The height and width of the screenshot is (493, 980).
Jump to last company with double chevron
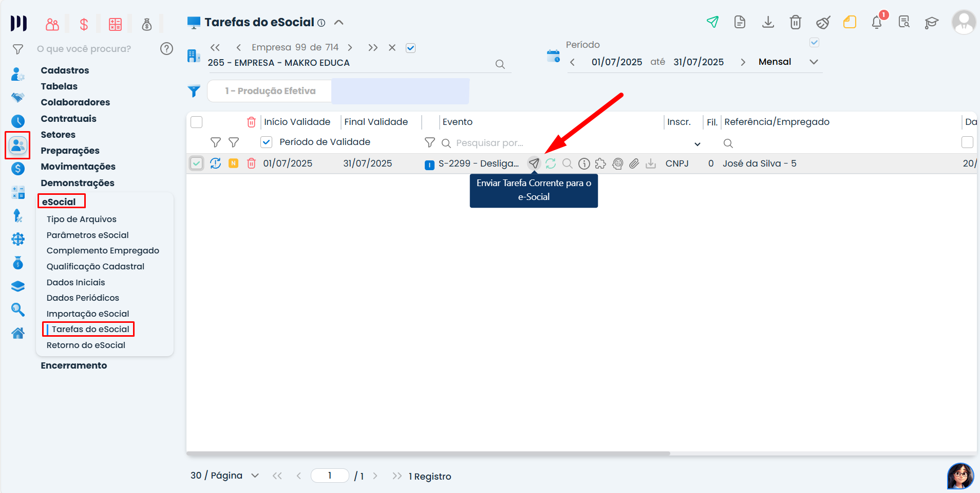tap(373, 48)
